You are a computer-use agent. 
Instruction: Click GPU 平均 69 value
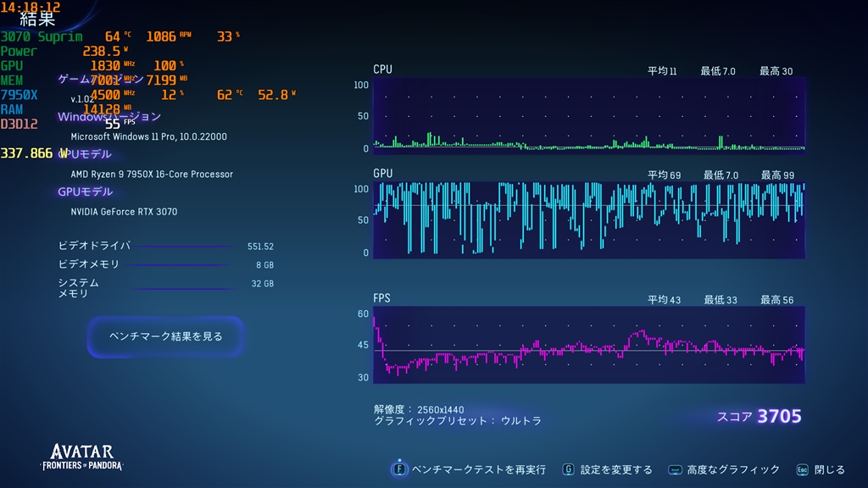point(664,175)
